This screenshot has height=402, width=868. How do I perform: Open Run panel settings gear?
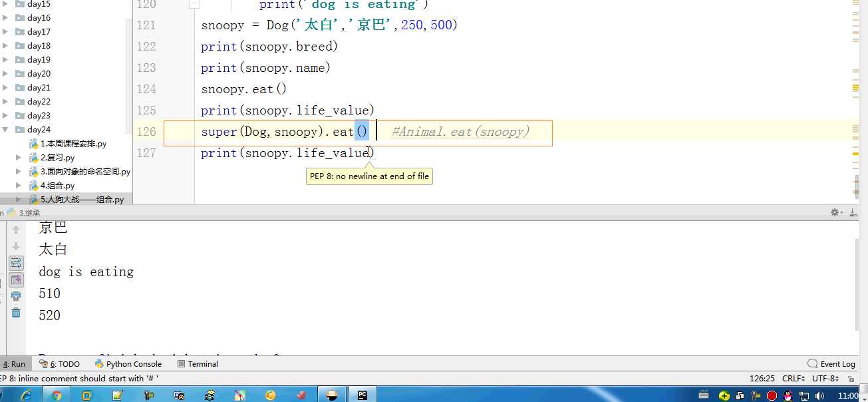click(x=835, y=212)
